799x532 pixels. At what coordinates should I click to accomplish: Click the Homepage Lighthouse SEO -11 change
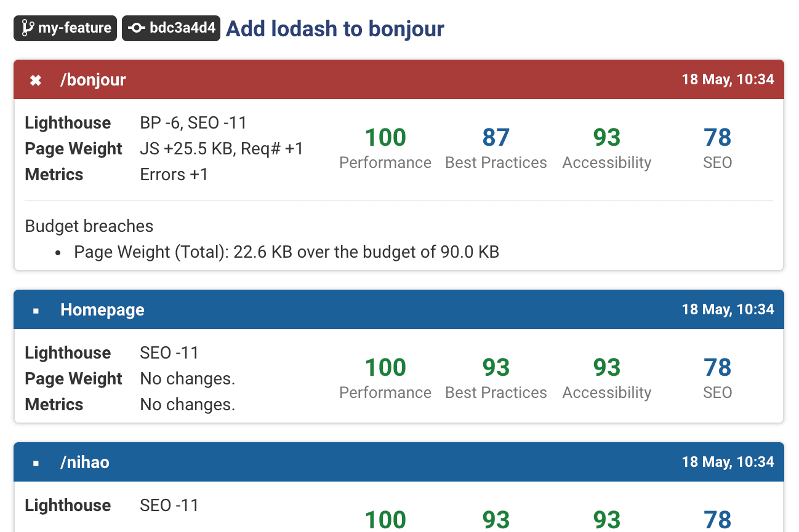point(169,353)
